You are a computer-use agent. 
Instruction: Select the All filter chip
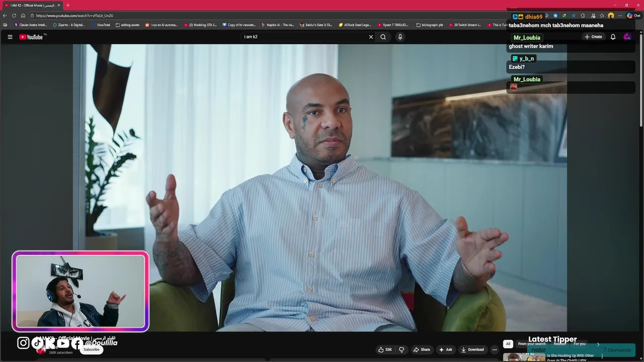[x=508, y=344]
